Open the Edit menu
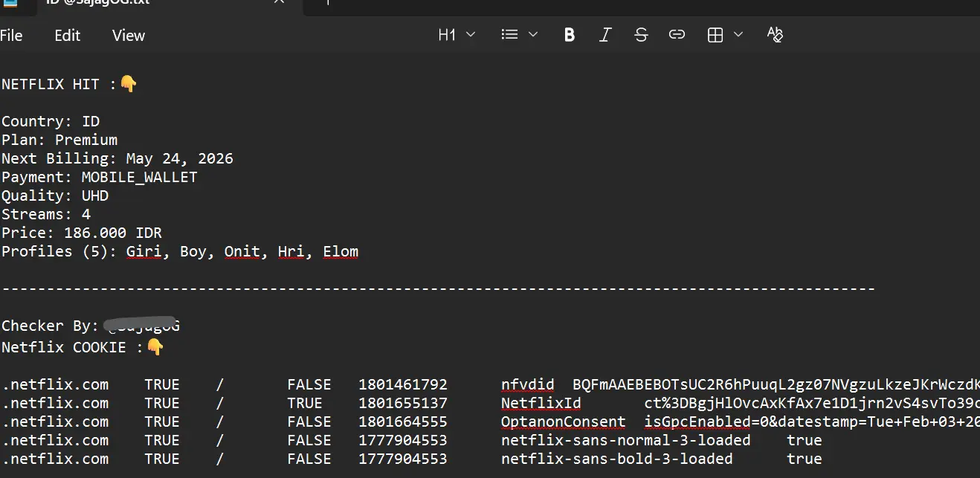This screenshot has height=478, width=980. (x=67, y=36)
